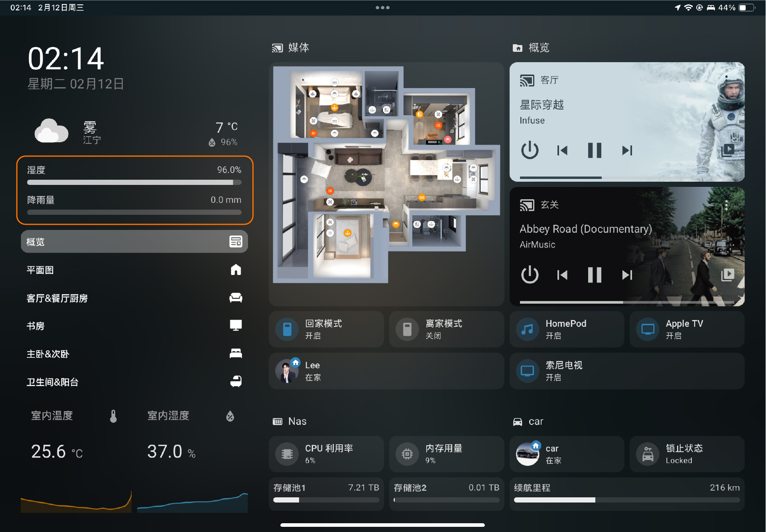Image resolution: width=766 pixels, height=532 pixels.
Task: Skip to next track on the 客厅 player
Action: pos(627,151)
